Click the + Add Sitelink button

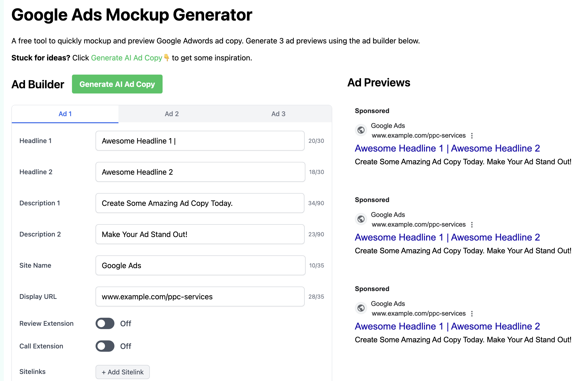pyautogui.click(x=122, y=372)
